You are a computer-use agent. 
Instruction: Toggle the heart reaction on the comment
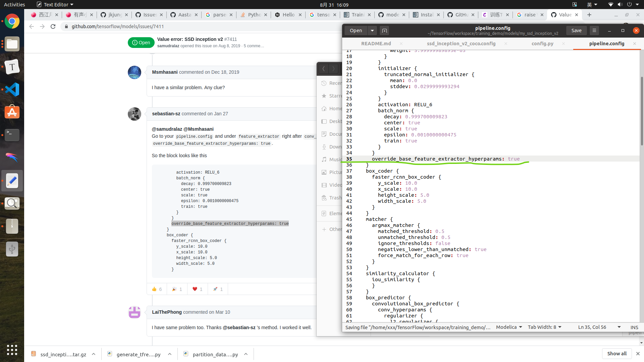(x=197, y=289)
